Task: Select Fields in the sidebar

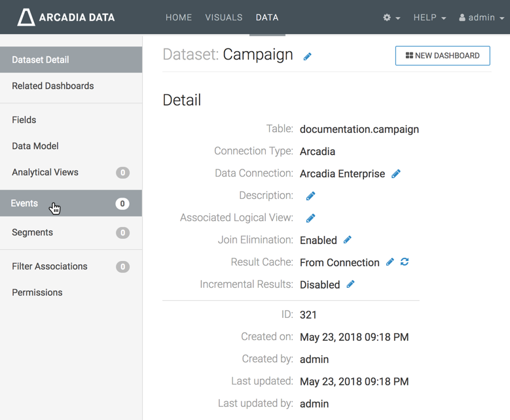Action: [x=24, y=120]
